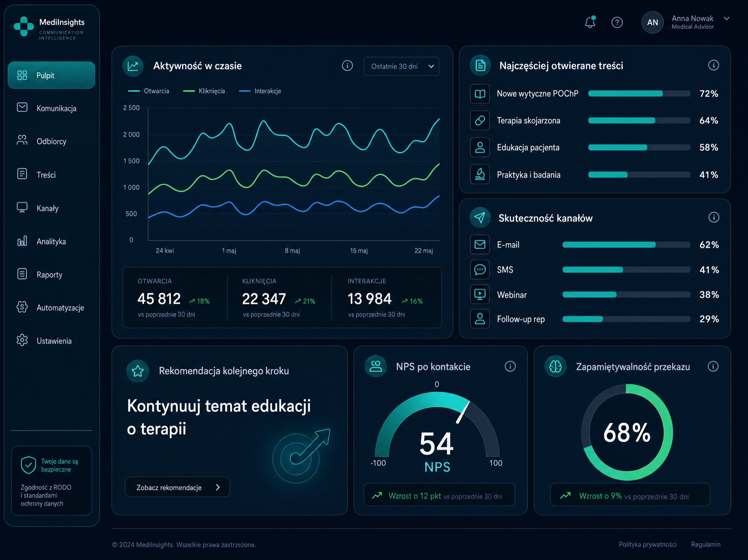Open Analityka in the sidebar
This screenshot has height=560, width=748.
(52, 241)
